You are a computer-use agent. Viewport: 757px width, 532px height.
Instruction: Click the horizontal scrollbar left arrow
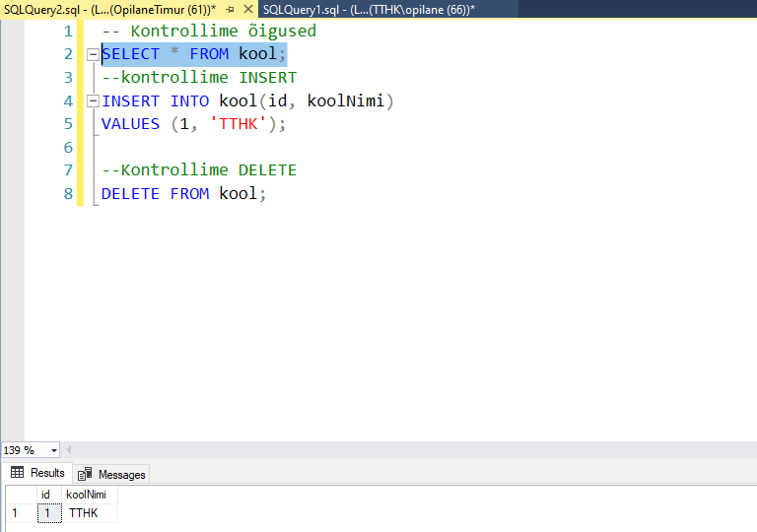coord(70,450)
